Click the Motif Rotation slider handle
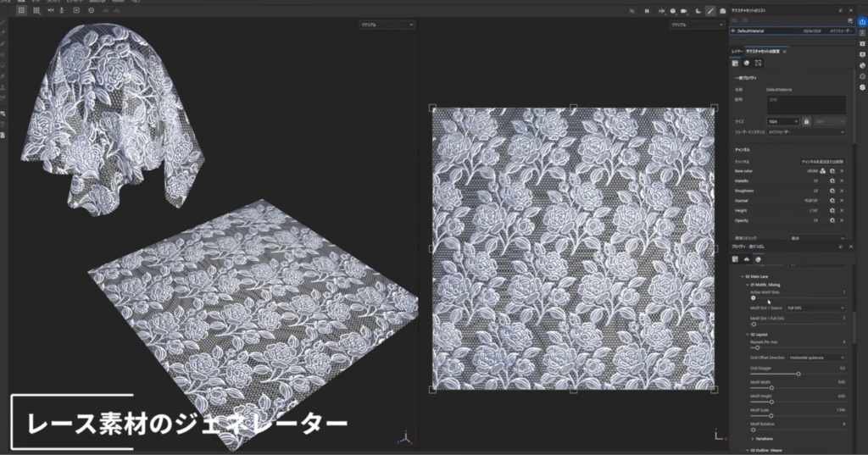Screen dimensions: 868x455 (x=753, y=430)
